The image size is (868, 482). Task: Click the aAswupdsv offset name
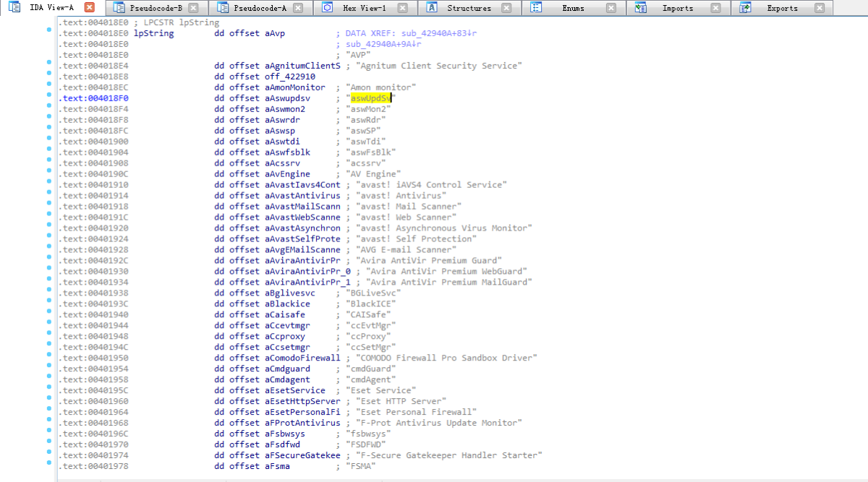tap(287, 98)
